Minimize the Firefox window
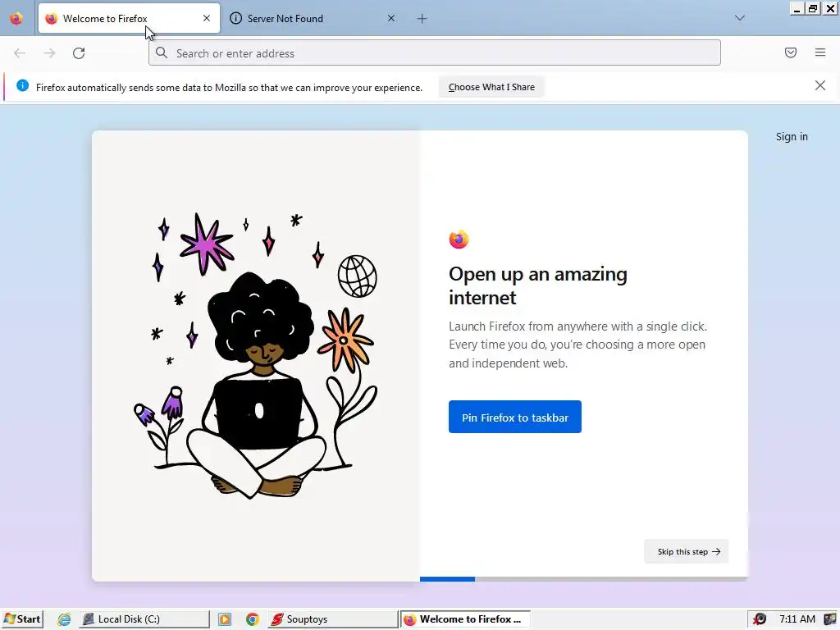This screenshot has width=840, height=630. (x=797, y=8)
